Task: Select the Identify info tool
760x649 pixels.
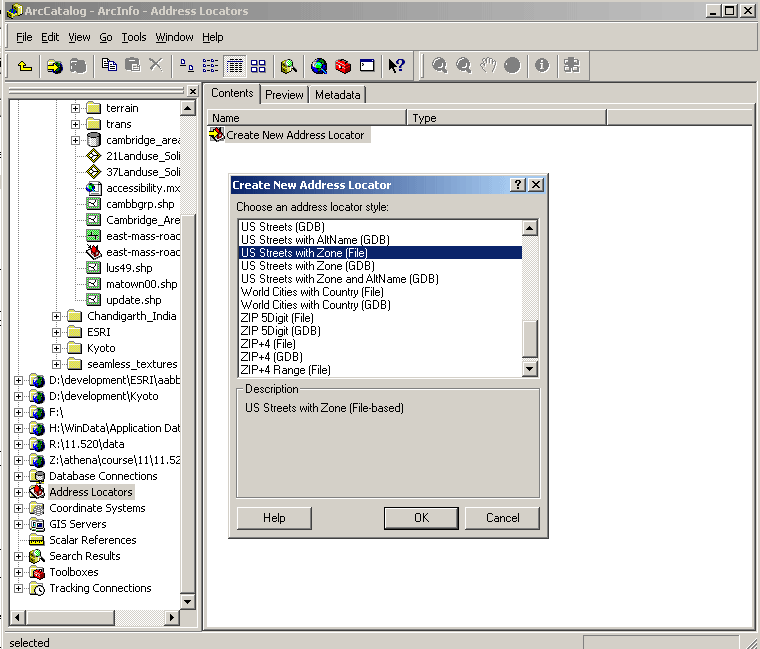Action: pyautogui.click(x=542, y=65)
